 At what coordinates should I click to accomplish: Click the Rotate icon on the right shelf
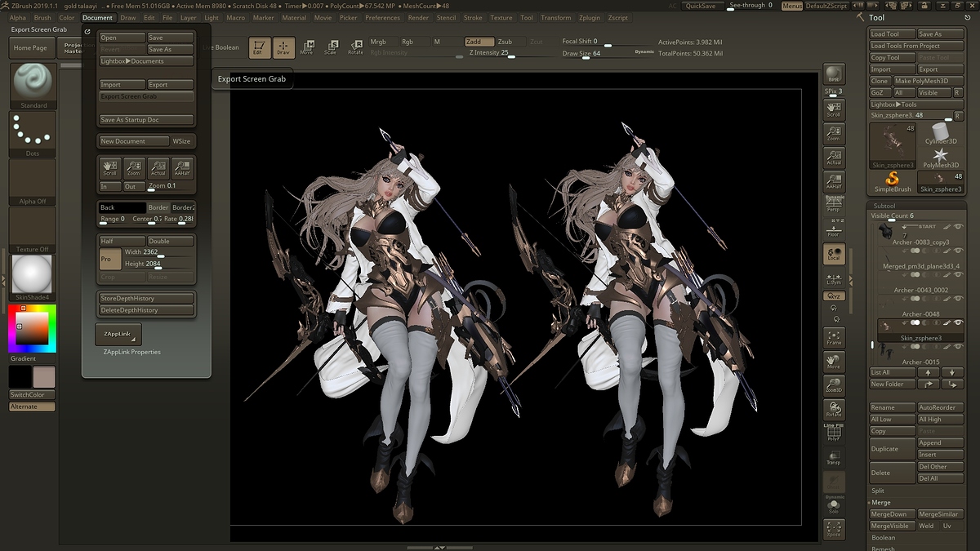click(833, 409)
